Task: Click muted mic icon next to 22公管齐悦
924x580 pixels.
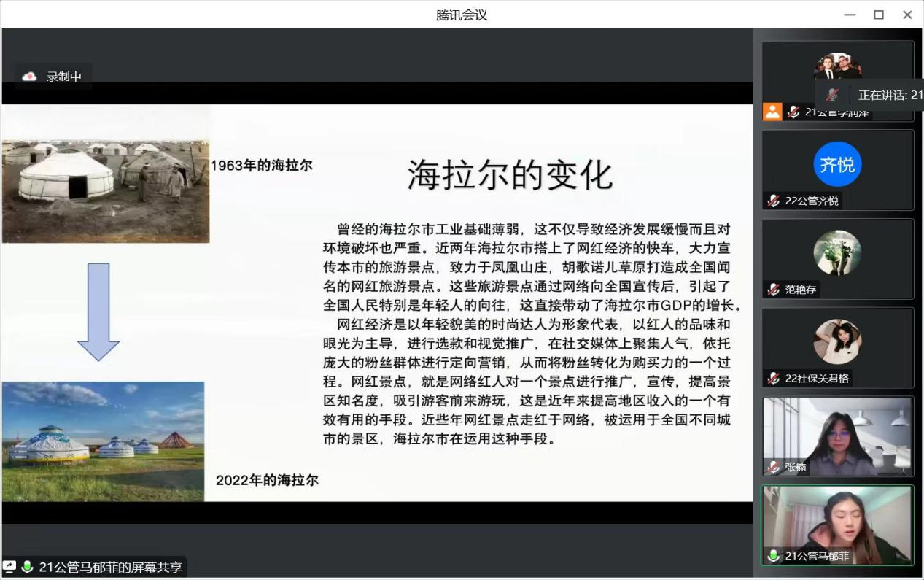Action: 774,201
